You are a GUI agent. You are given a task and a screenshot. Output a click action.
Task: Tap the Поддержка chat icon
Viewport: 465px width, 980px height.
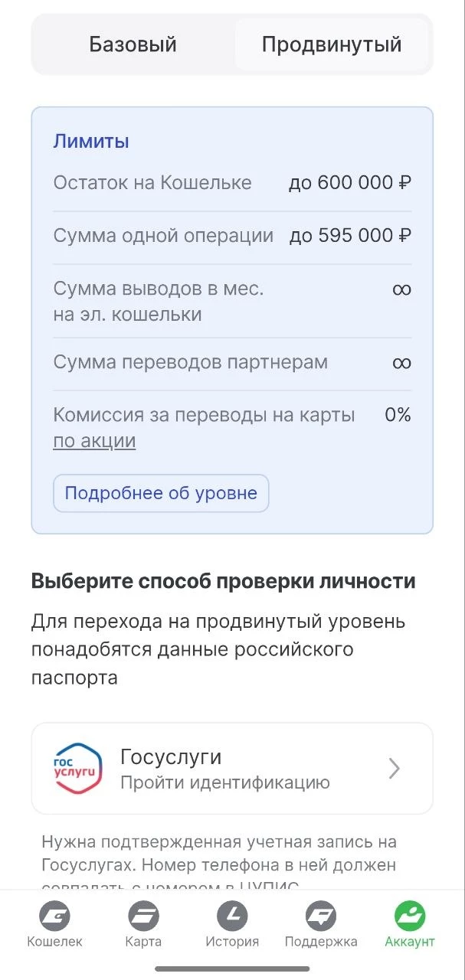[322, 916]
